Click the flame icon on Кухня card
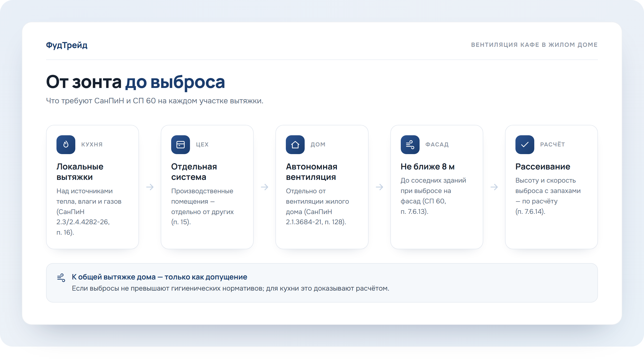The width and height of the screenshot is (644, 359). (x=66, y=144)
